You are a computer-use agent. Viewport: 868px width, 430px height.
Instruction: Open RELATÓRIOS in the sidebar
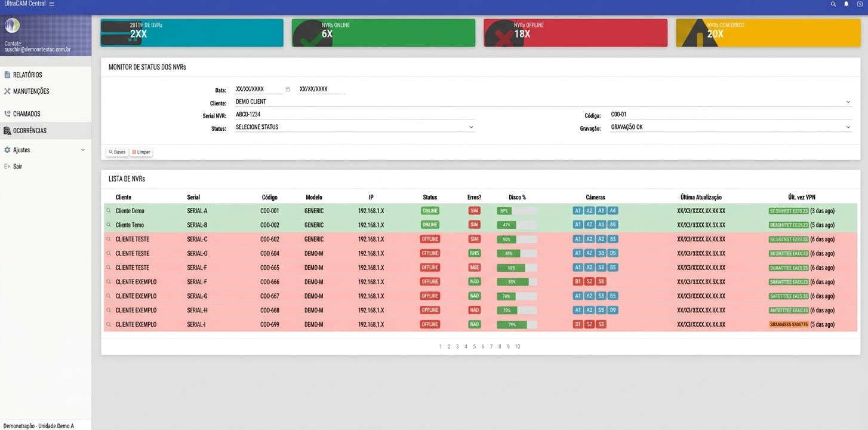click(x=27, y=75)
